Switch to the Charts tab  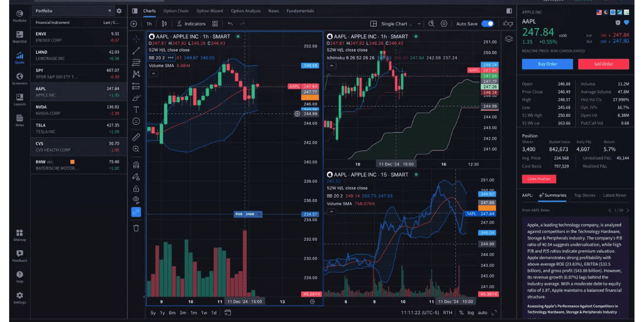tap(149, 11)
